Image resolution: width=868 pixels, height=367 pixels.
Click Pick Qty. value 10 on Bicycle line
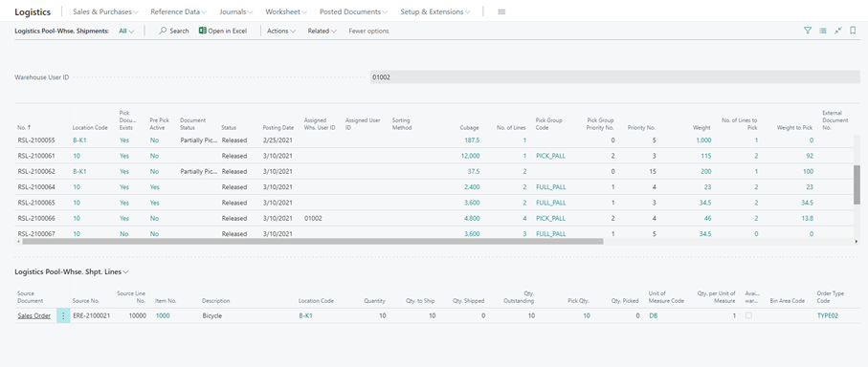click(587, 315)
